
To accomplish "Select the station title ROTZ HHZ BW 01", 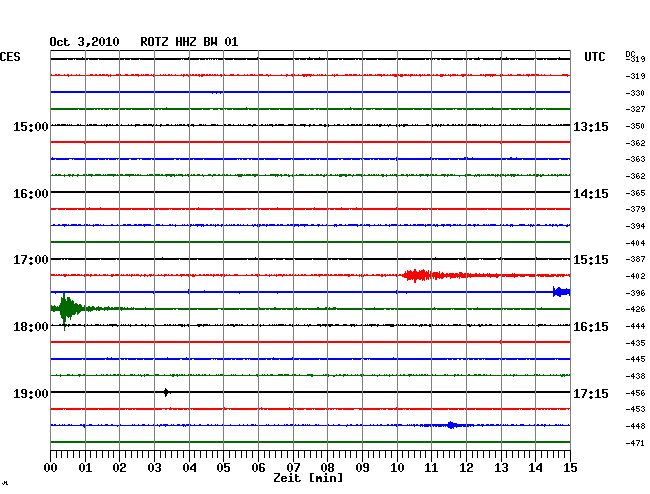I will pyautogui.click(x=189, y=42).
